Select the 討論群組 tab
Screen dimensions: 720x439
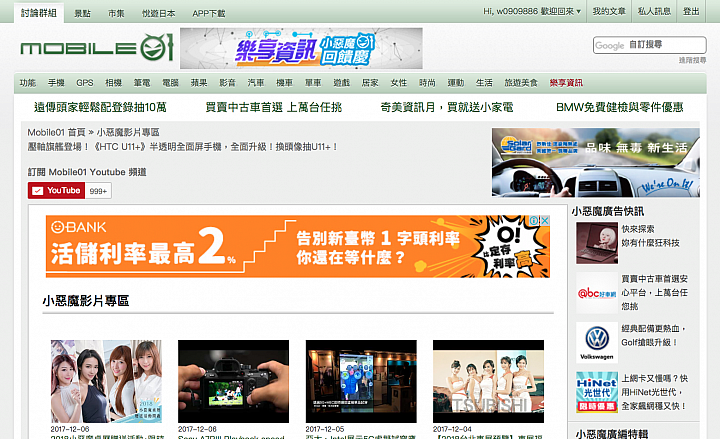coord(39,13)
